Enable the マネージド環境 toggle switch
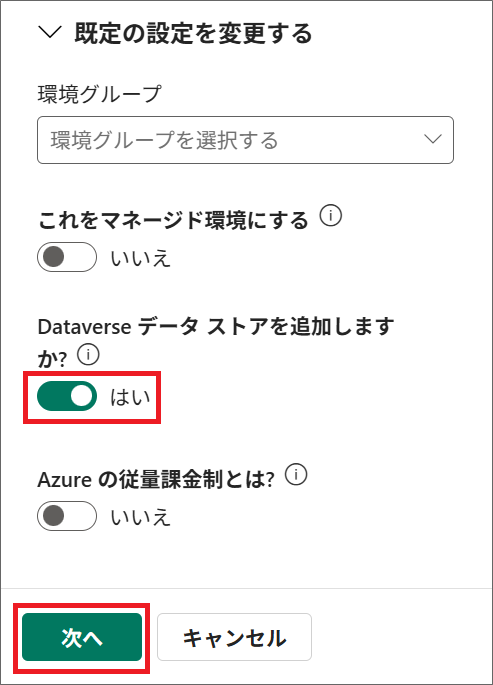Image resolution: width=493 pixels, height=685 pixels. [67, 257]
